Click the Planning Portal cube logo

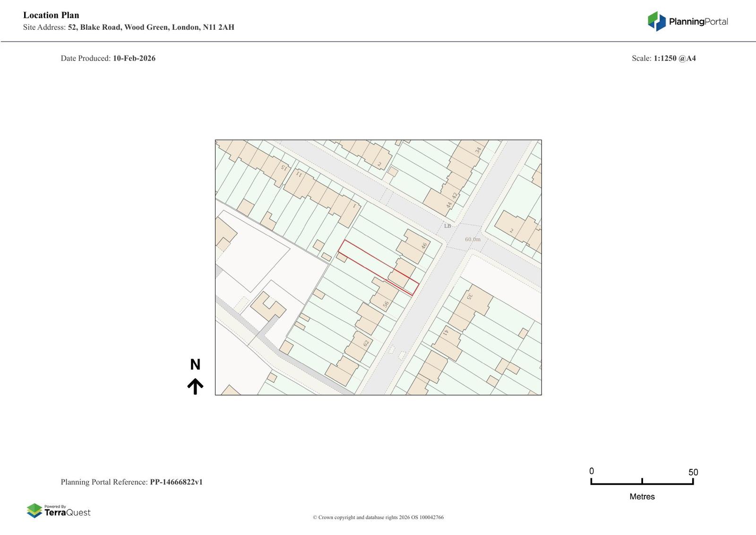(x=656, y=21)
